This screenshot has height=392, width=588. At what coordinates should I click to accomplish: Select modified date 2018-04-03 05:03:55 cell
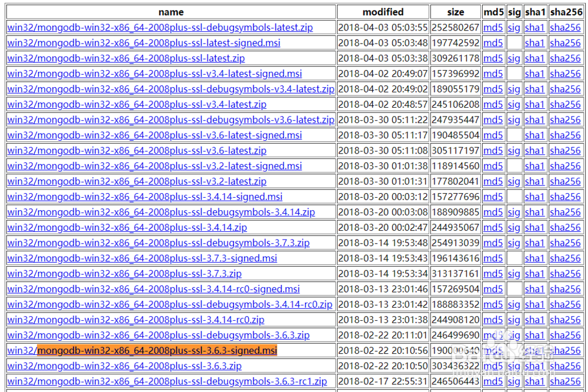383,28
